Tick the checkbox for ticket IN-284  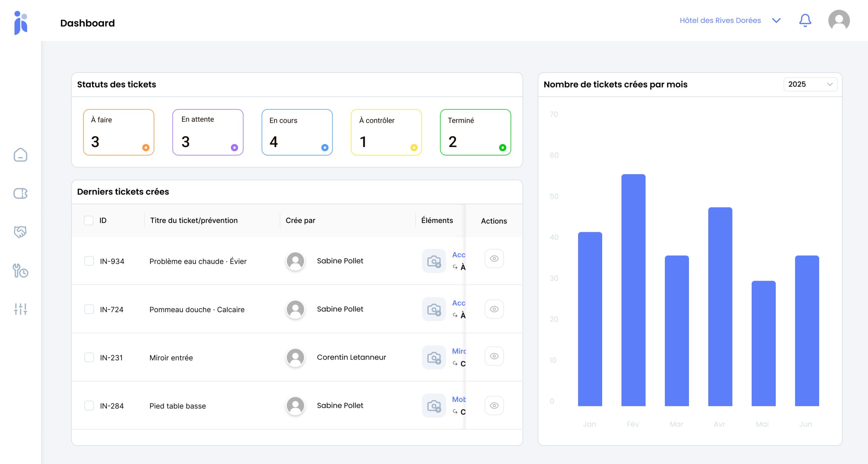pyautogui.click(x=89, y=406)
